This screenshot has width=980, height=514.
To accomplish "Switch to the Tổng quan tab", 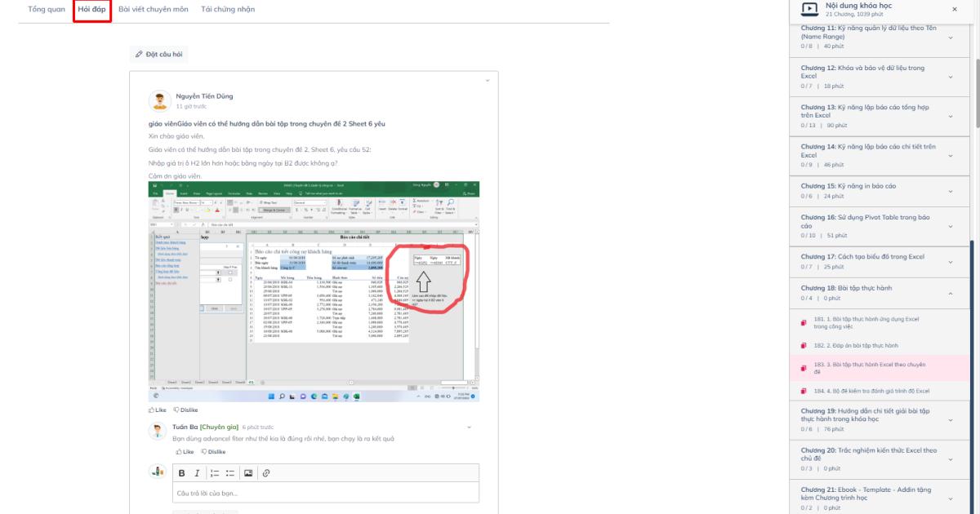I will 47,9.
